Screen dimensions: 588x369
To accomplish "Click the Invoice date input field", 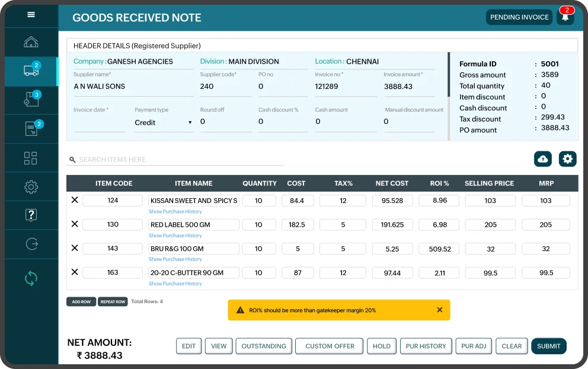I will [100, 123].
